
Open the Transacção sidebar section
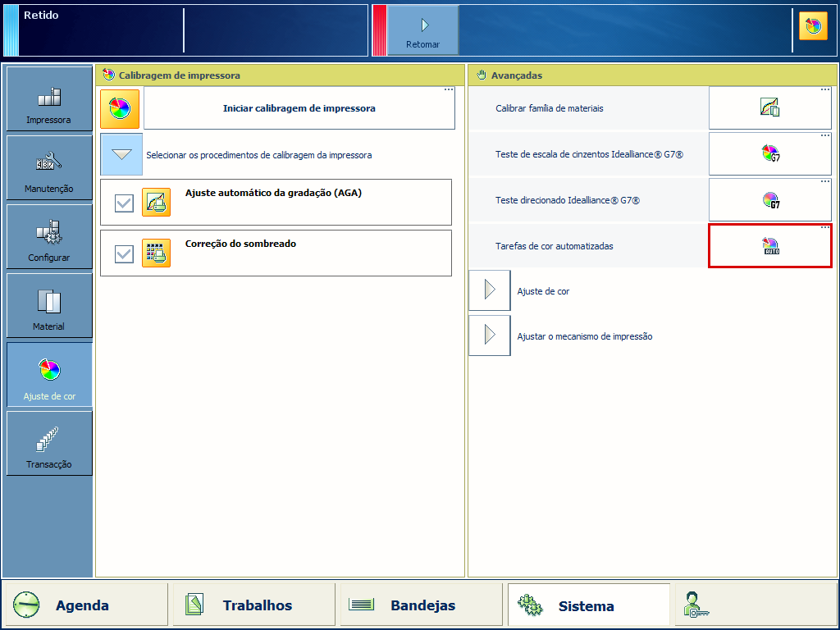click(49, 443)
